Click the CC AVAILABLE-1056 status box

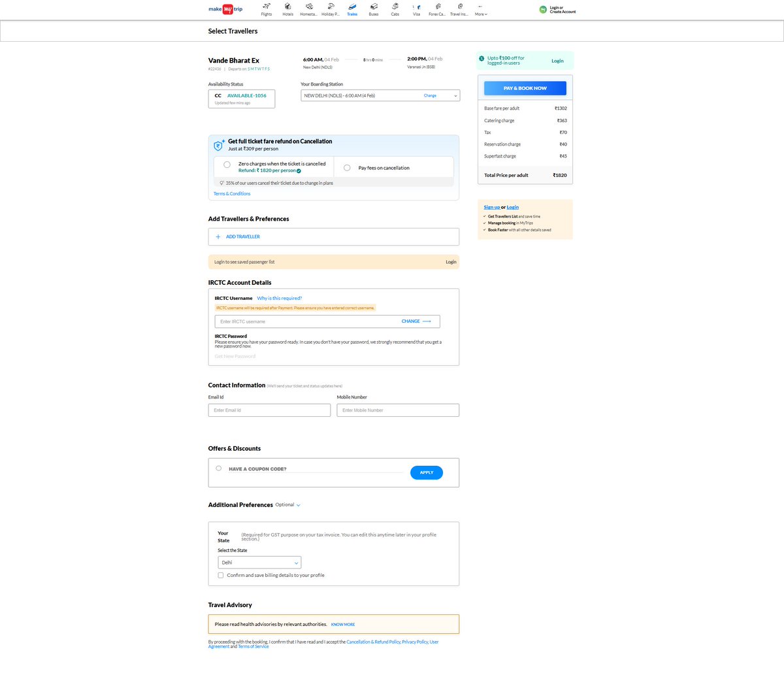tap(242, 99)
